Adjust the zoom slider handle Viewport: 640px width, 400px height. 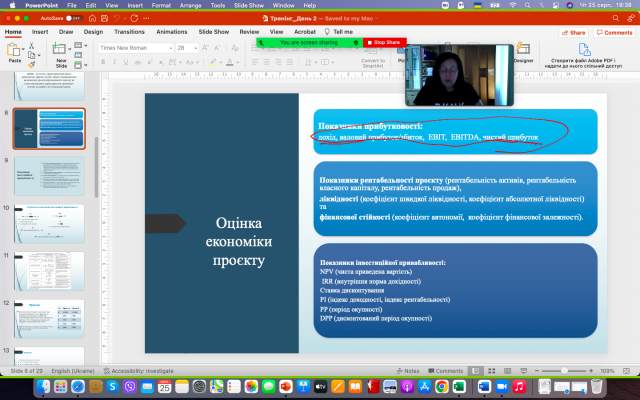[564, 371]
